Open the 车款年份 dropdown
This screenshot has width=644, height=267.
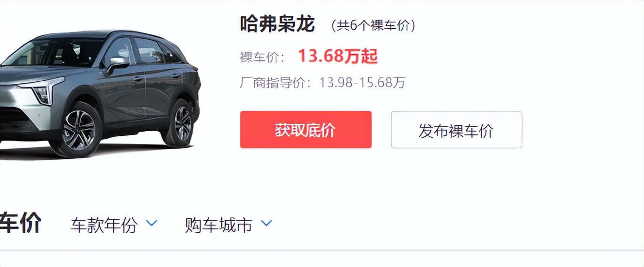pos(113,225)
